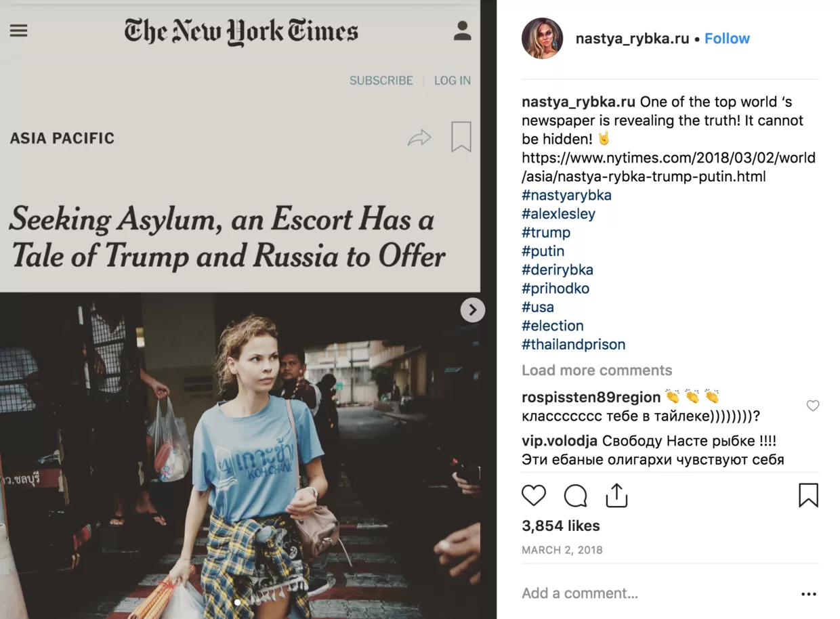Viewport: 840px width, 619px height.
Task: Load more comments
Action: [597, 370]
